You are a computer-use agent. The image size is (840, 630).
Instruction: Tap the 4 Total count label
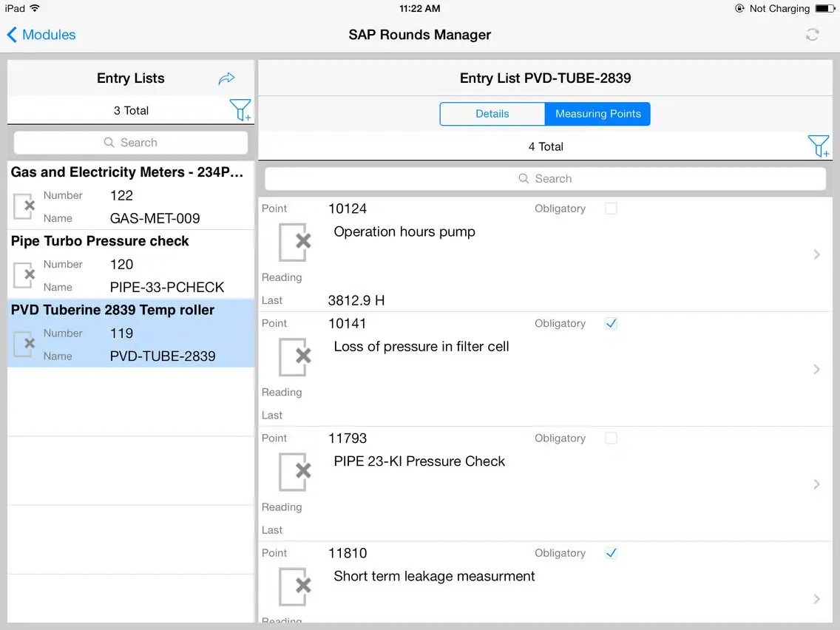pyautogui.click(x=546, y=147)
